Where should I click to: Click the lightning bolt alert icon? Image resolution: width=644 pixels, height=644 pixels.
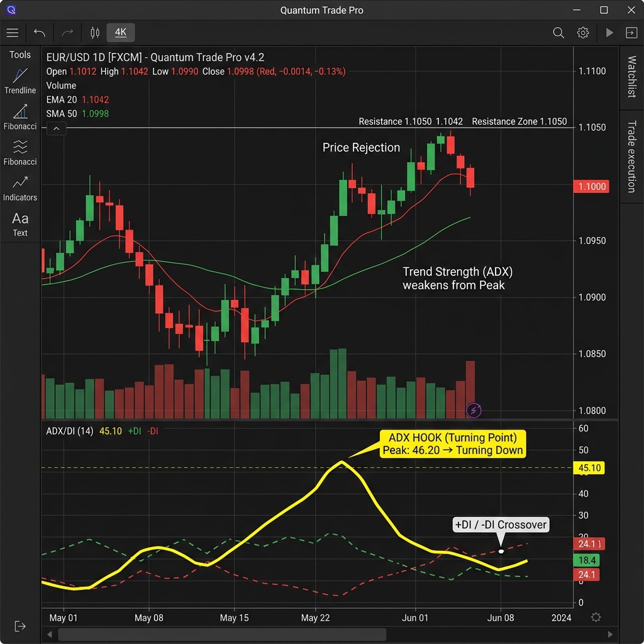474,410
